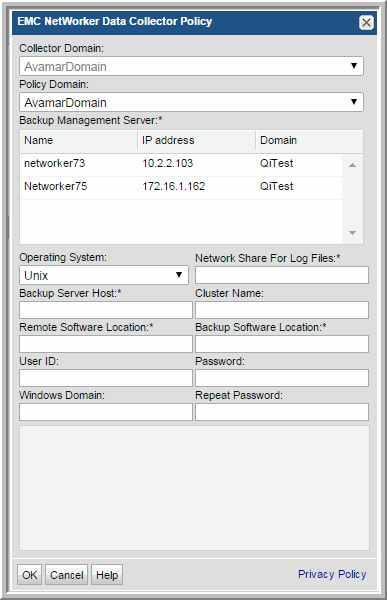387x600 pixels.
Task: Select the Networker75 server row
Action: point(181,186)
